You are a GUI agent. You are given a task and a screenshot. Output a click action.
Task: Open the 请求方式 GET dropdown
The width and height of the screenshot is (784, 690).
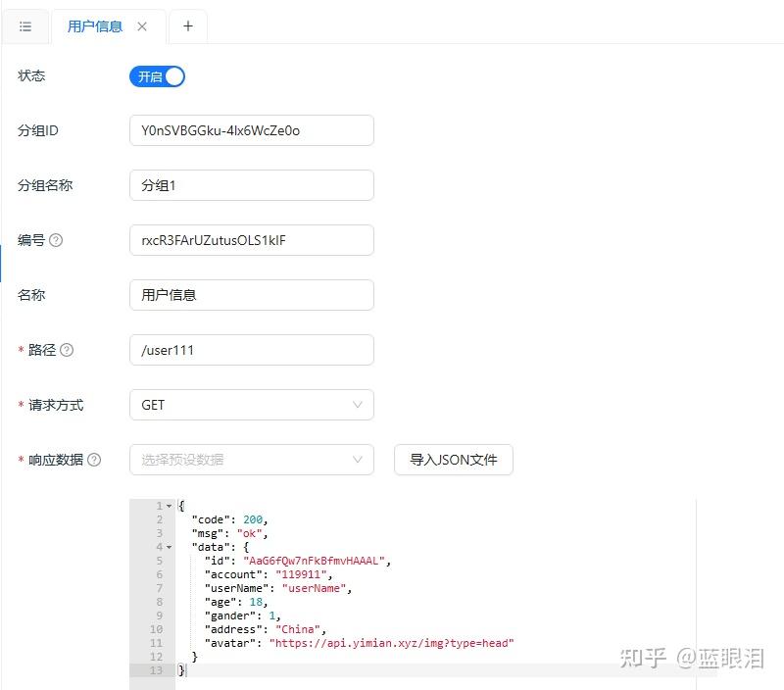(252, 405)
